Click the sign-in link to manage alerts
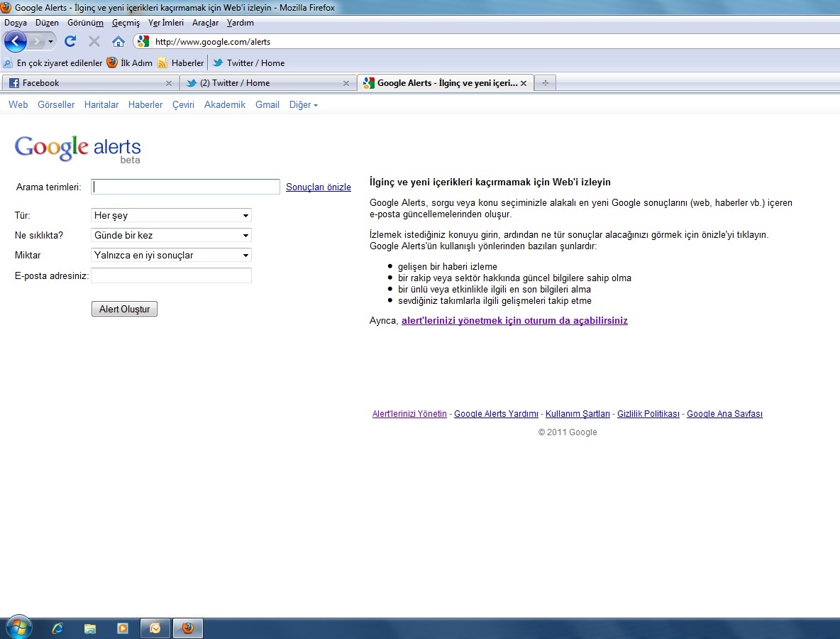Screen dimensions: 840x639 point(514,321)
